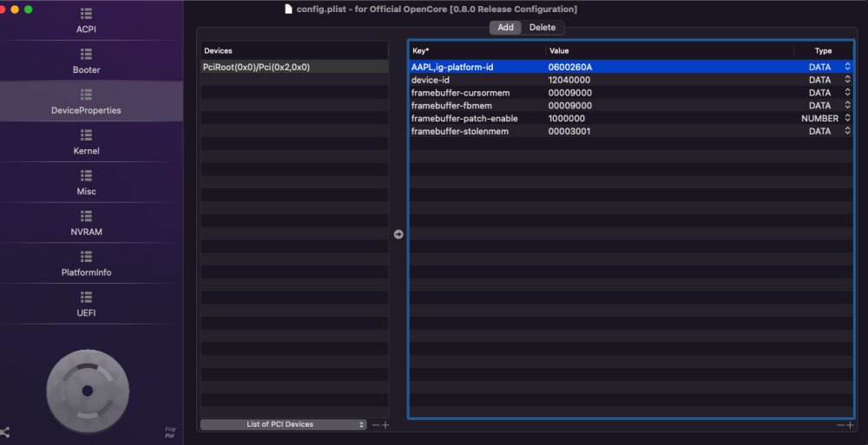
Task: Select the Kernel section icon
Action: tap(86, 135)
